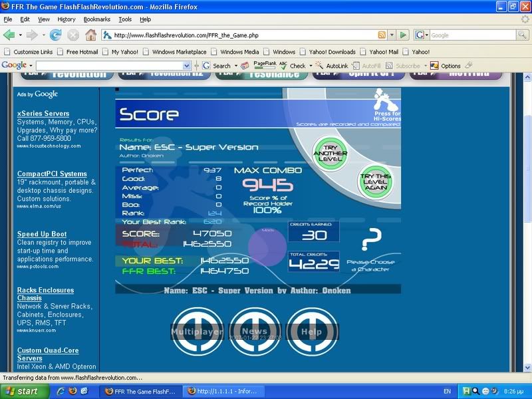Viewport: 532px width, 399px height.
Task: Click the Home icon in the navigation toolbar
Action: click(90, 35)
